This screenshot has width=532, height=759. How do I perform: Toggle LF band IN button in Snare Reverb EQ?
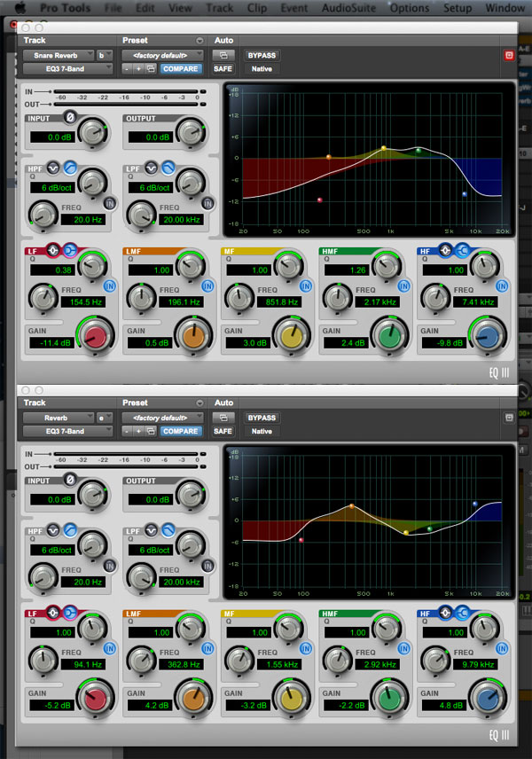pyautogui.click(x=110, y=286)
